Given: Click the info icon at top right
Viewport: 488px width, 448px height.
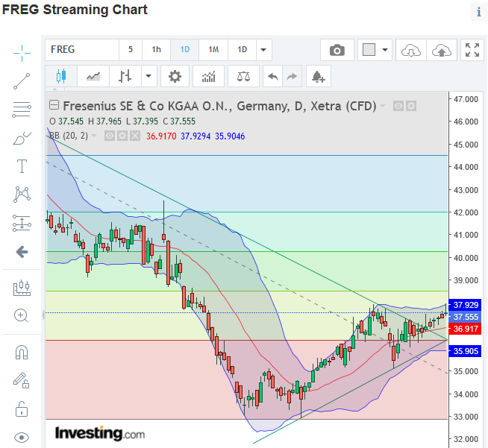Looking at the screenshot, I should coord(478,12).
